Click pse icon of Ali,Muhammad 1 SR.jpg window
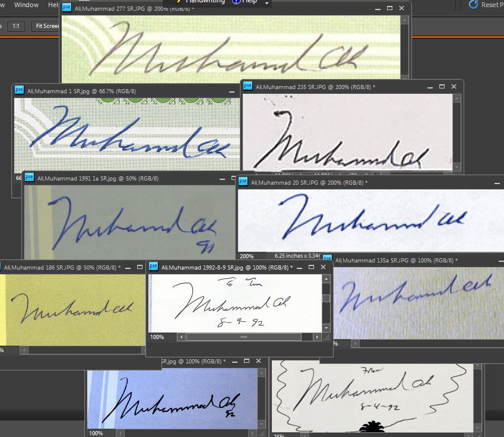The height and width of the screenshot is (437, 504). coord(19,90)
